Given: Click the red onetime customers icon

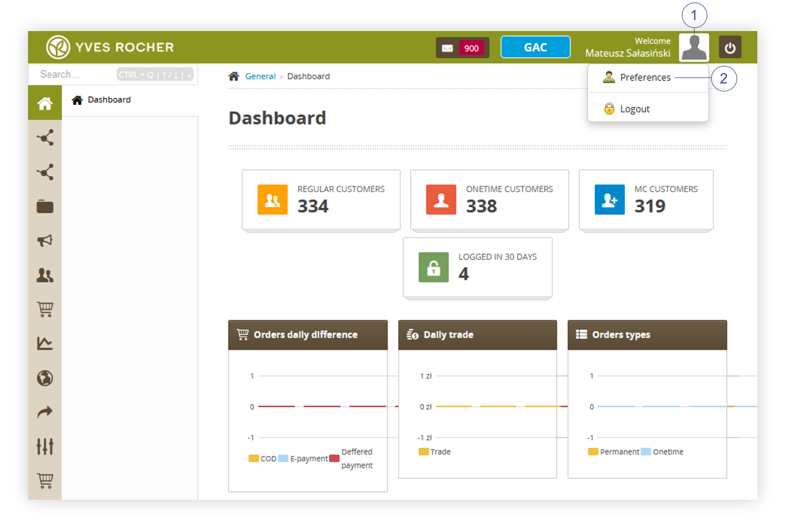Looking at the screenshot, I should click(x=441, y=200).
